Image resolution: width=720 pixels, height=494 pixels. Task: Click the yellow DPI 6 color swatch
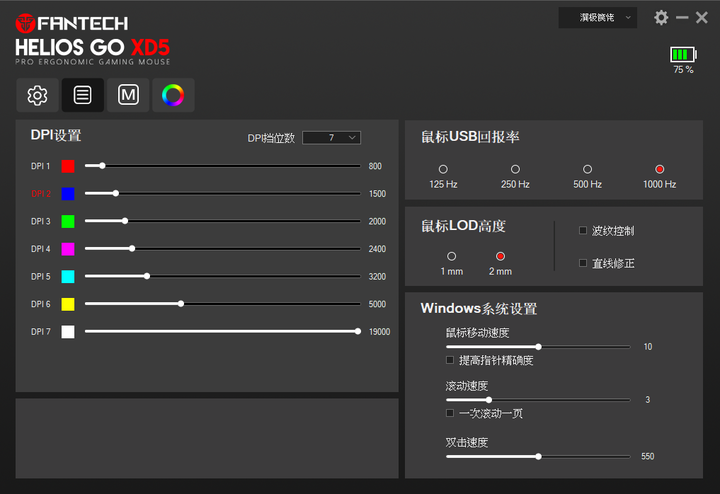pos(68,304)
